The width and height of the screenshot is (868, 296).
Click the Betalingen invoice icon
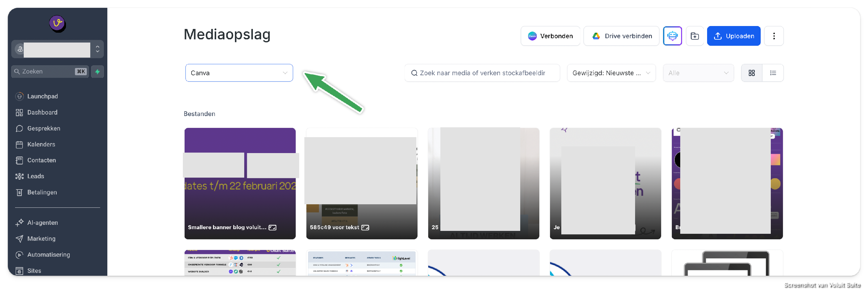click(x=20, y=192)
